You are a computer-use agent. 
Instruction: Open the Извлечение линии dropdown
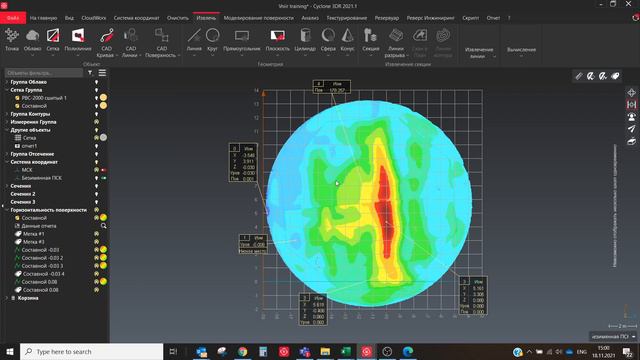[x=480, y=53]
